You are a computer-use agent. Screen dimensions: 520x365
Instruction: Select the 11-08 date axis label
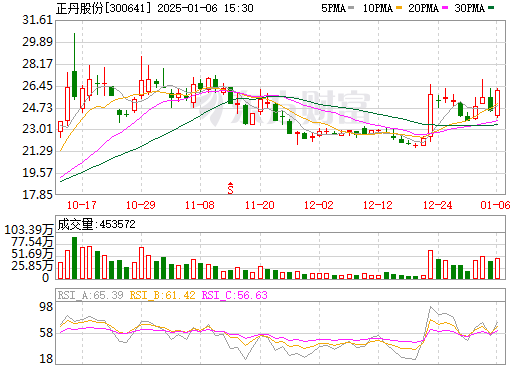click(200, 205)
